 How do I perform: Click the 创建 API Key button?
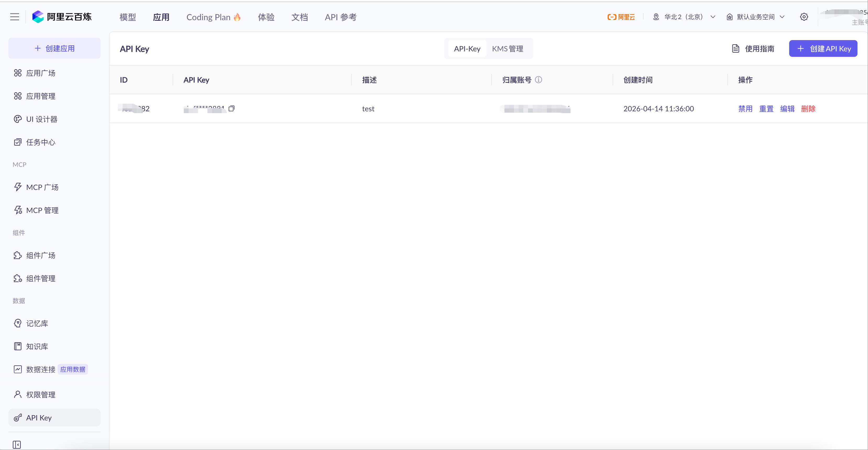[823, 49]
